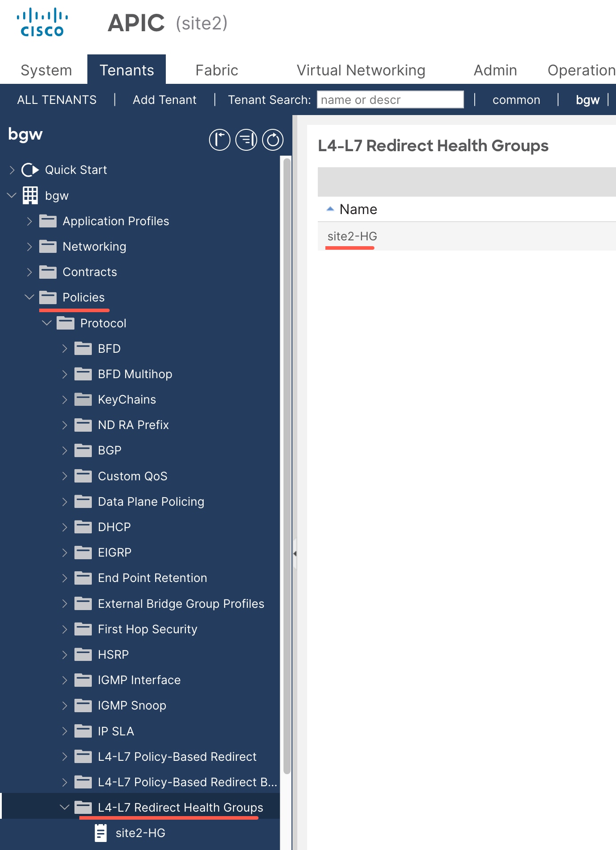616x850 pixels.
Task: Click the Name column header
Action: click(x=358, y=209)
